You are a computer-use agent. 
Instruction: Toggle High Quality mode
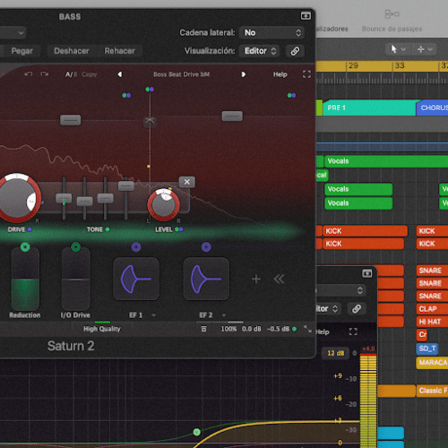(x=102, y=329)
